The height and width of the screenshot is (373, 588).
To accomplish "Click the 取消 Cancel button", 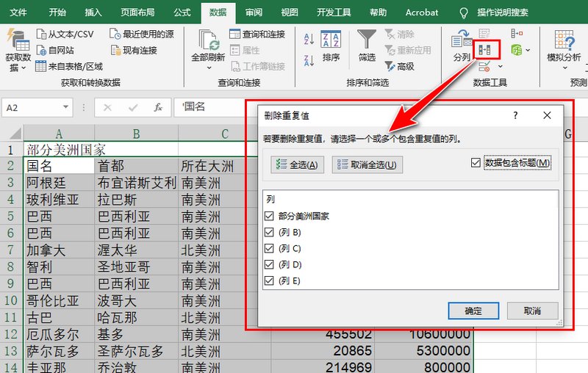I will pos(532,311).
